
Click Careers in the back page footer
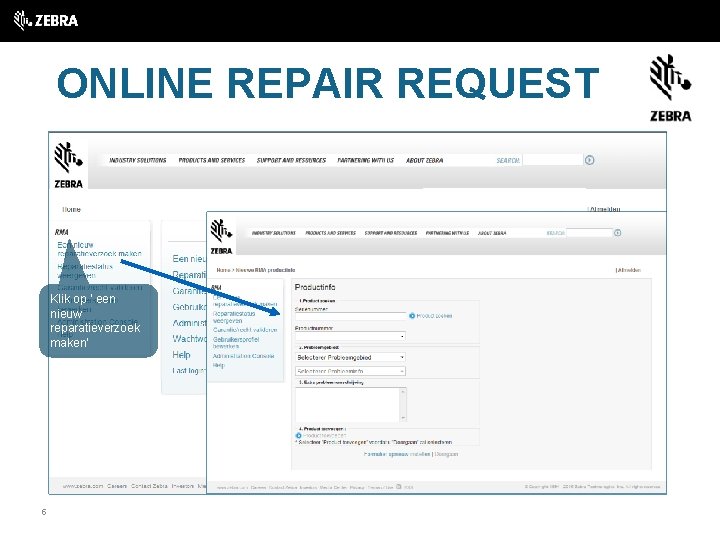tap(117, 486)
